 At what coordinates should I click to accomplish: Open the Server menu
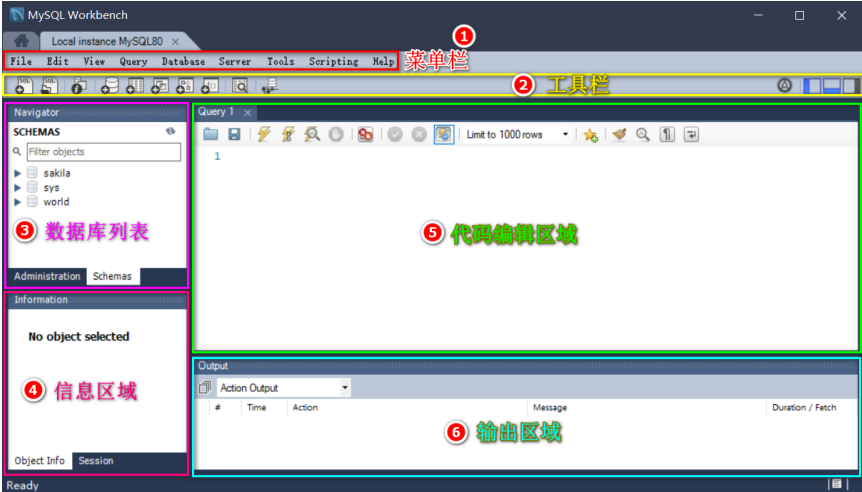[x=235, y=61]
